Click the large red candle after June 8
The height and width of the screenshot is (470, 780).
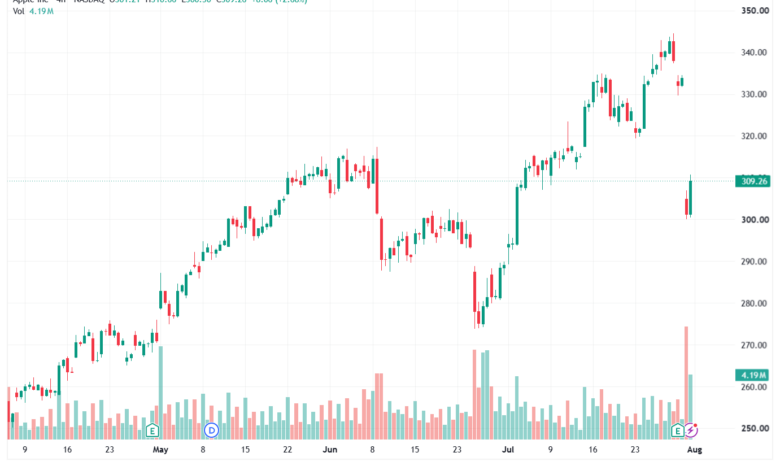point(377,186)
